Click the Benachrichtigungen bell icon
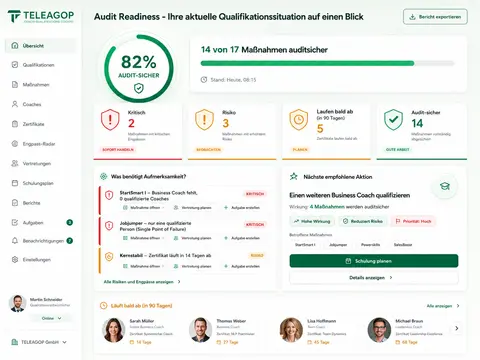The image size is (480, 360). [x=15, y=241]
